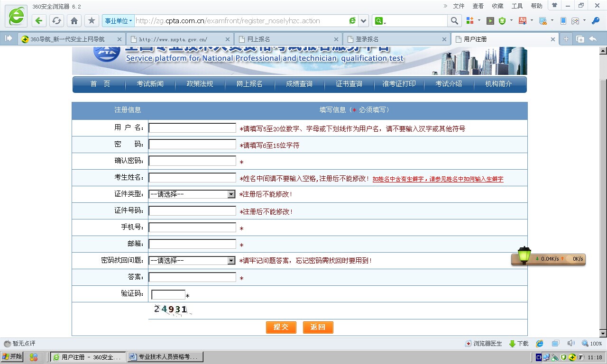Click the browser back arrow button
607x364 pixels.
point(39,21)
